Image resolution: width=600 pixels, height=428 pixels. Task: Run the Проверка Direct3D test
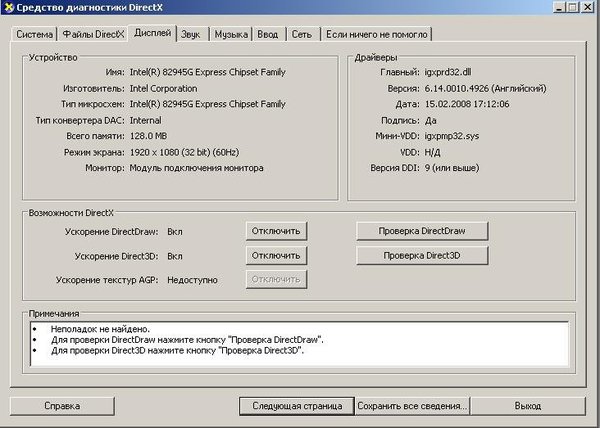[x=422, y=255]
